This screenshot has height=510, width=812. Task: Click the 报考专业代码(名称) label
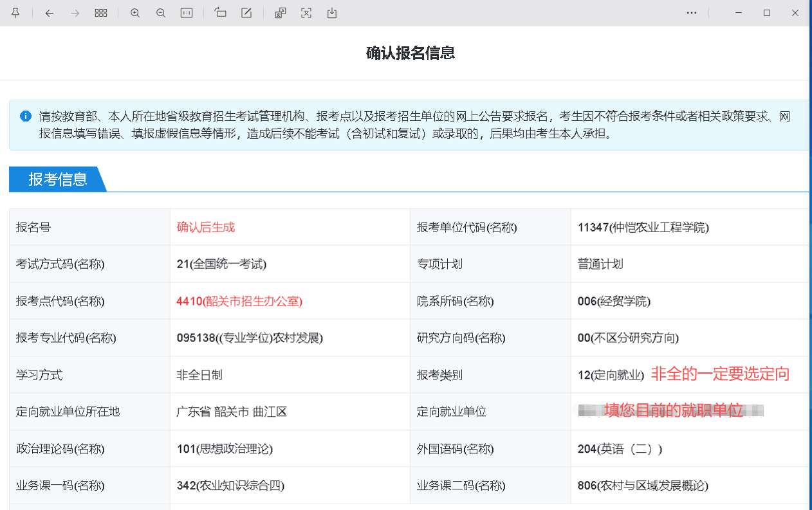click(66, 338)
